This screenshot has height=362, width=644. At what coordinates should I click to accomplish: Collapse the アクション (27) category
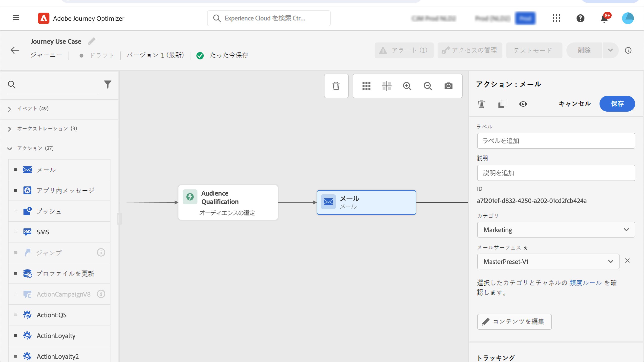[9, 148]
